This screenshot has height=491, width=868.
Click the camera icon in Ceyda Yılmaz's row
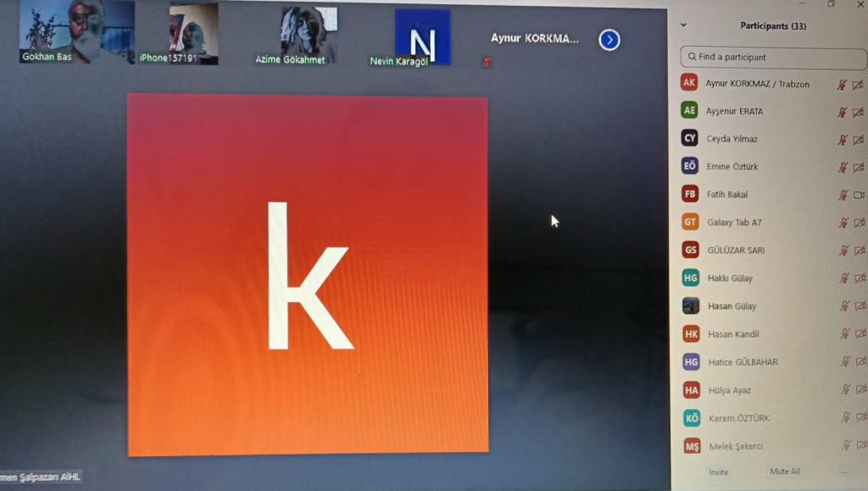(x=859, y=139)
